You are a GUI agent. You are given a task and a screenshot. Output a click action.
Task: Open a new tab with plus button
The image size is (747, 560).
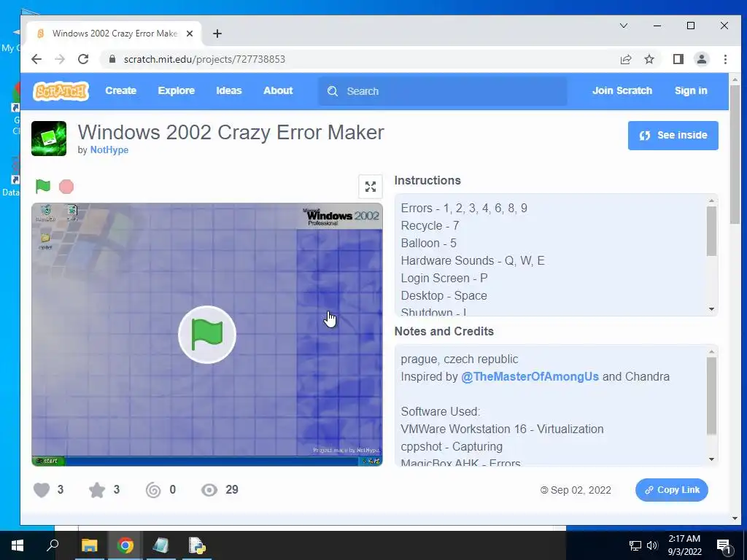click(x=217, y=34)
